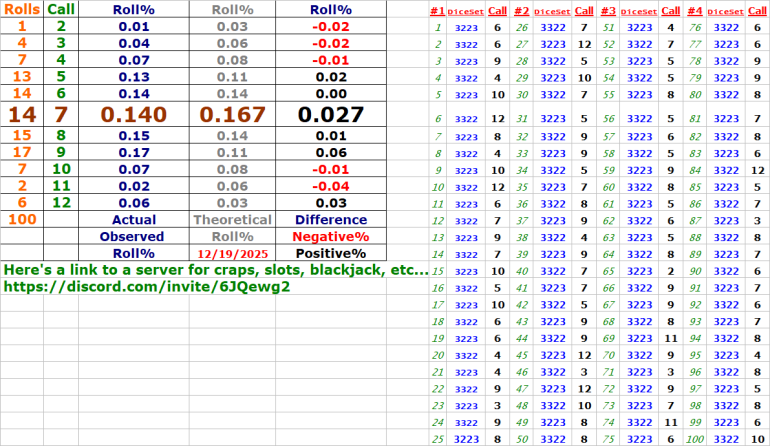Click the discord.com invite link
Image resolution: width=770 pixels, height=446 pixels.
(147, 286)
